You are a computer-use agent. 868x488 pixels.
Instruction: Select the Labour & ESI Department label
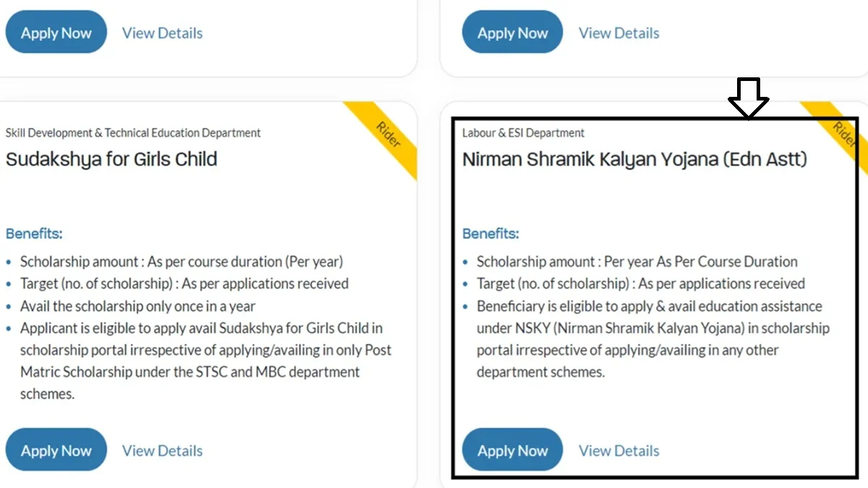[523, 132]
